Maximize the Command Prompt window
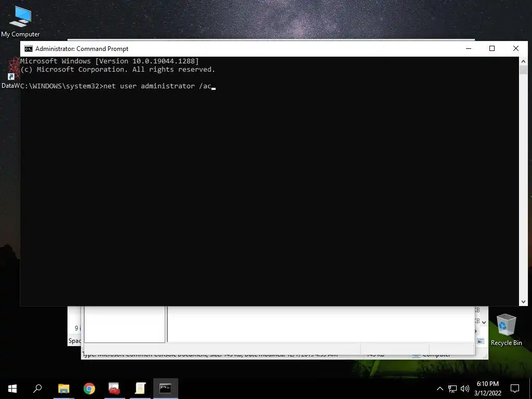The image size is (532, 399). [492, 48]
